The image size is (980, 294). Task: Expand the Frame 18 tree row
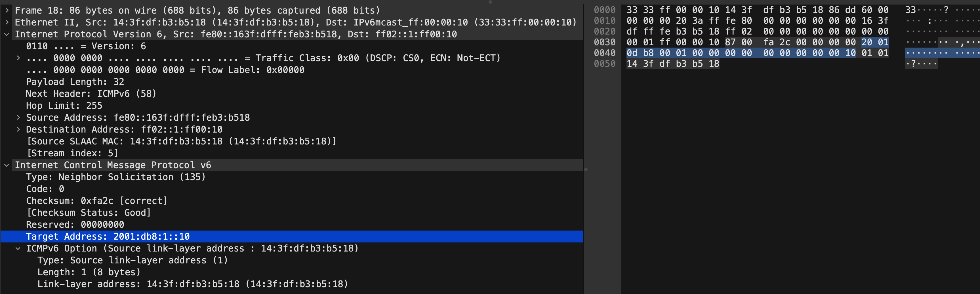(x=7, y=11)
